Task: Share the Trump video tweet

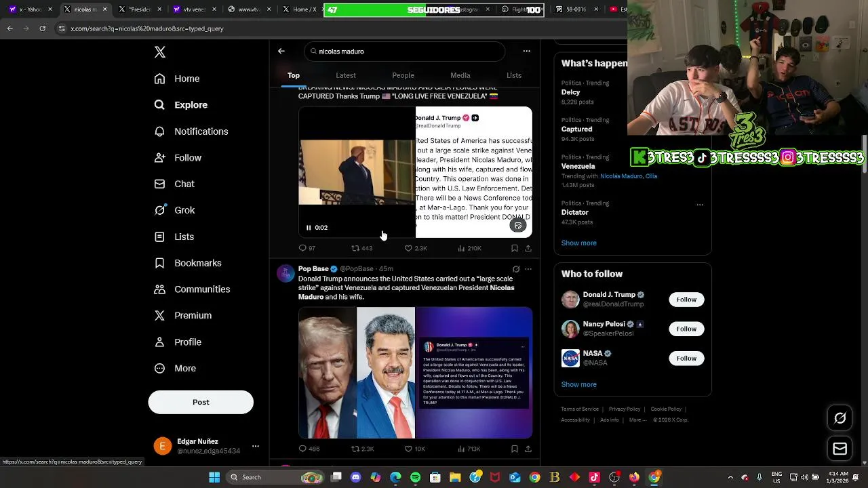Action: pyautogui.click(x=528, y=248)
